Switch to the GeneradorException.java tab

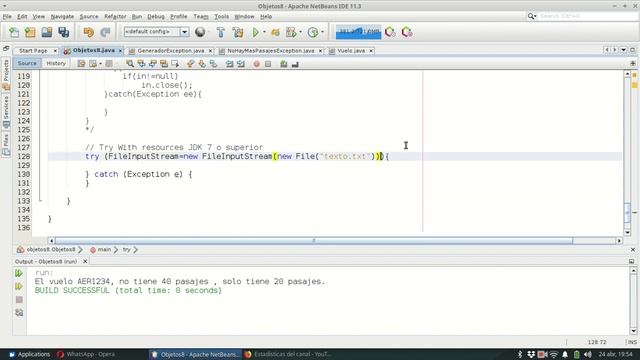pyautogui.click(x=171, y=51)
